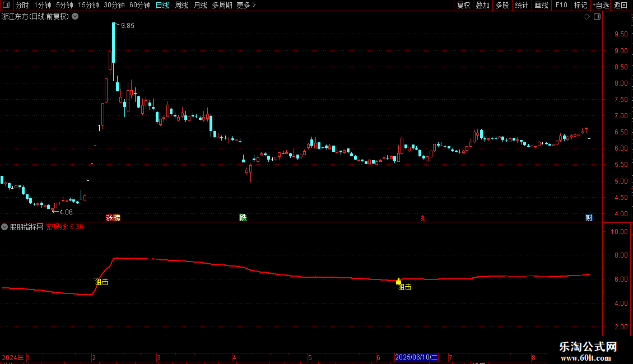
Task: Switch to 日线 daily chart
Action: point(162,5)
